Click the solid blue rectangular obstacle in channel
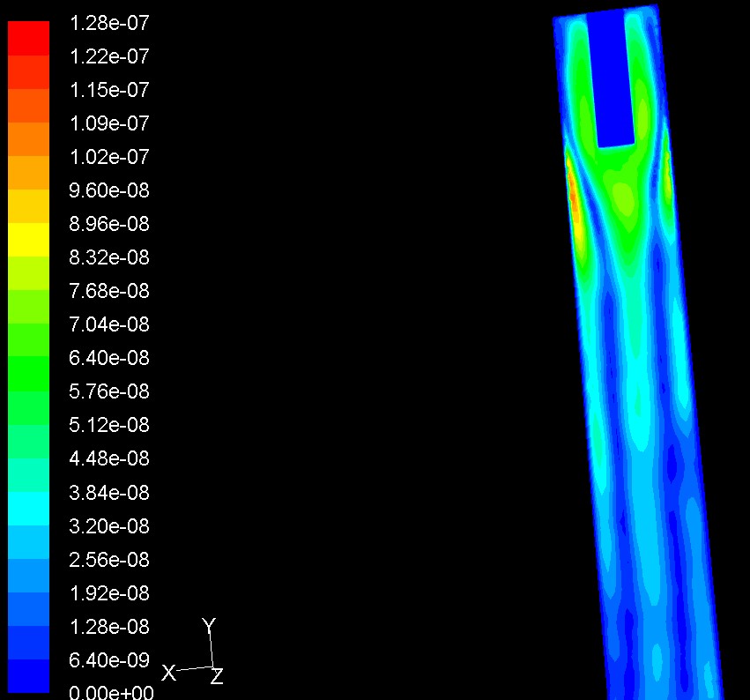The height and width of the screenshot is (700, 750). (613, 79)
